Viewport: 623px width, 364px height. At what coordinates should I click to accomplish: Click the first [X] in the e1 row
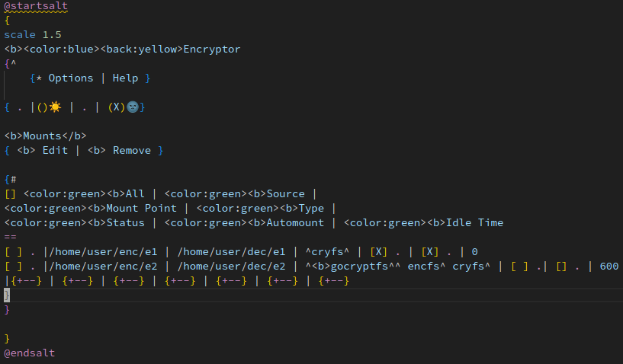[x=379, y=252]
